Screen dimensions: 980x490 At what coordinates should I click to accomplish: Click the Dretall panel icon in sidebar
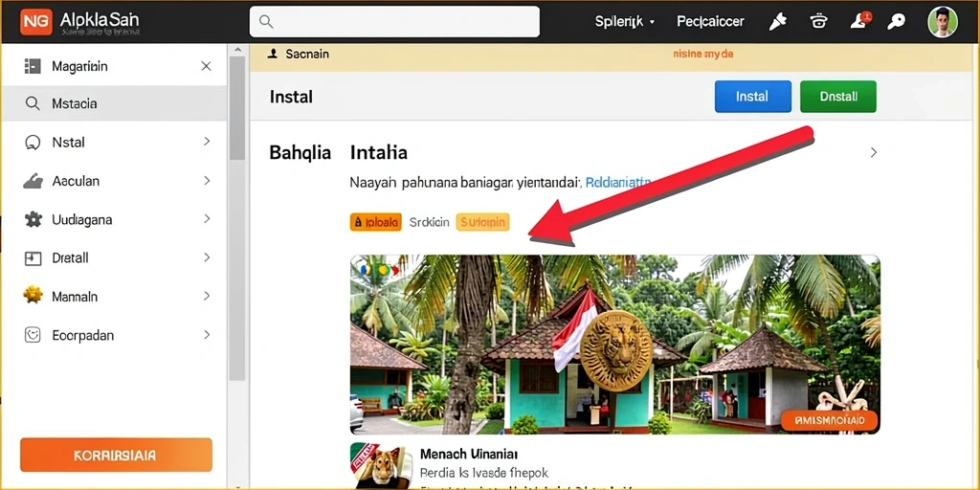pos(33,258)
